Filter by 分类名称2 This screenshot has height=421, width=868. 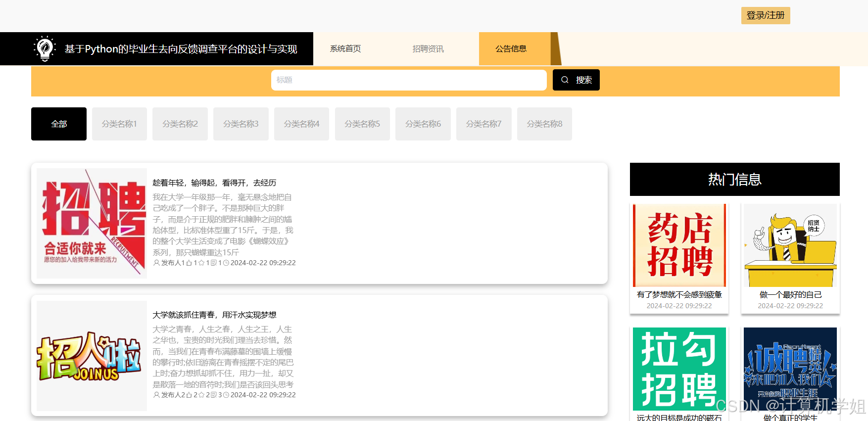pyautogui.click(x=180, y=124)
